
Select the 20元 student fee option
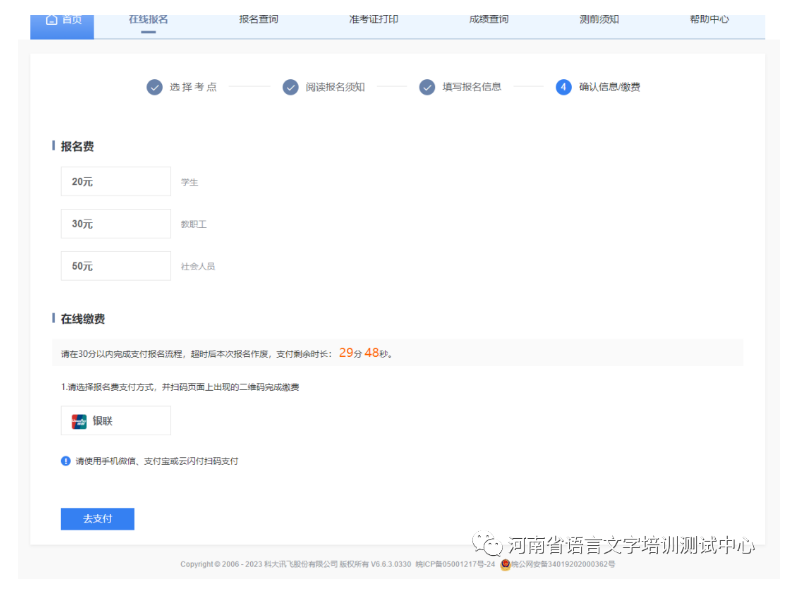click(x=115, y=181)
